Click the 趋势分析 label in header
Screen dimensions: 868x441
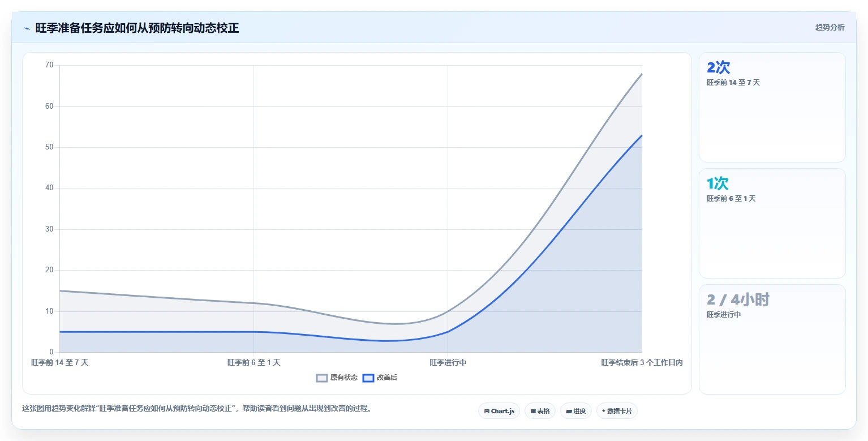pos(830,28)
